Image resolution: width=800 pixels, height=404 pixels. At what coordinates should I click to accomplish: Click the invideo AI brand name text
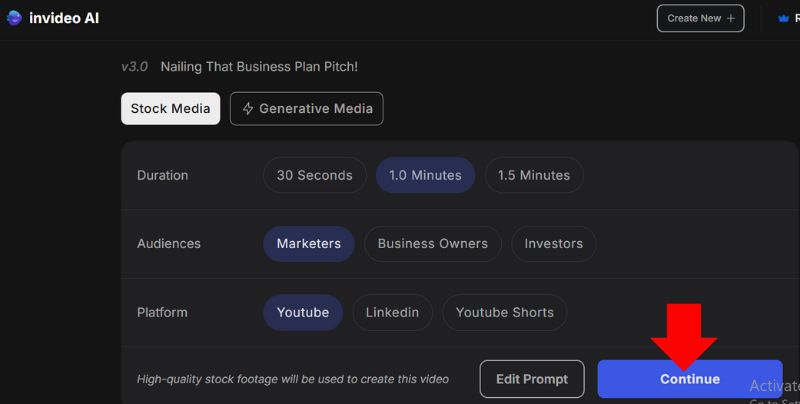64,18
